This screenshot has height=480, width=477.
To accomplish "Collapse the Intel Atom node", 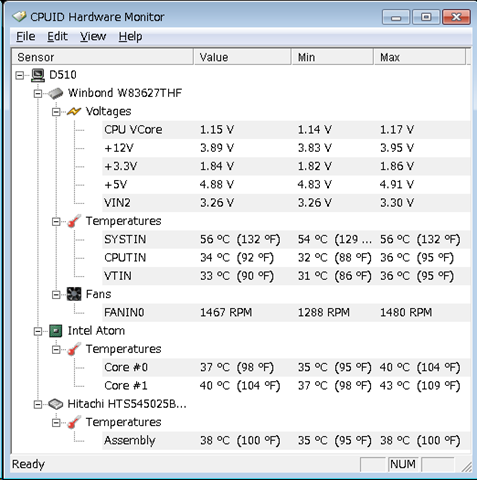I will click(x=38, y=331).
